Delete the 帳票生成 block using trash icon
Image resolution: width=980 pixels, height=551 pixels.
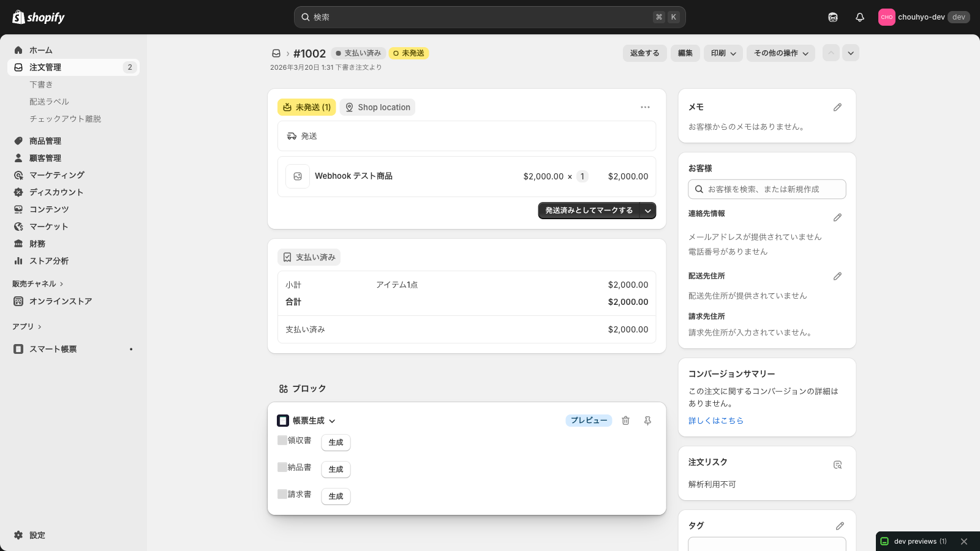(625, 421)
